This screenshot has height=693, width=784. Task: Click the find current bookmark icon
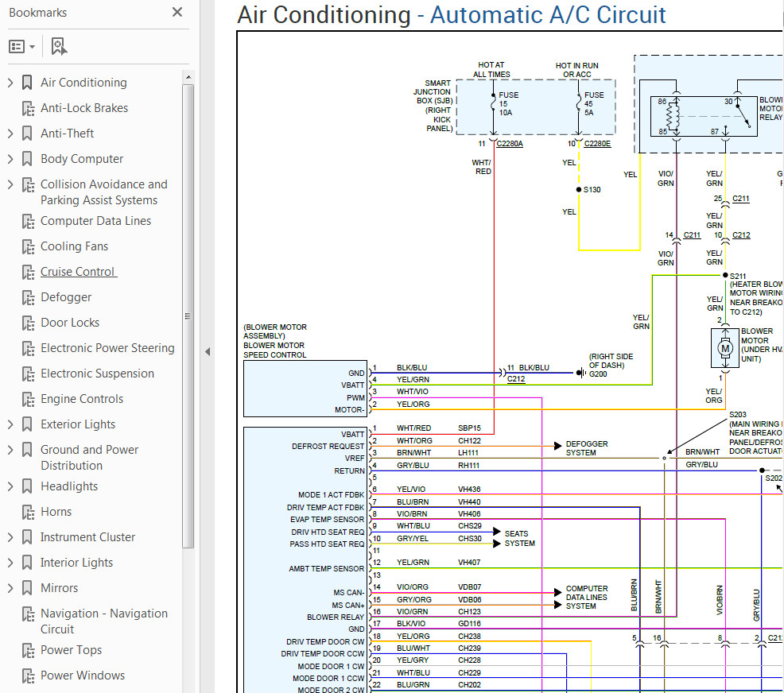pos(59,46)
